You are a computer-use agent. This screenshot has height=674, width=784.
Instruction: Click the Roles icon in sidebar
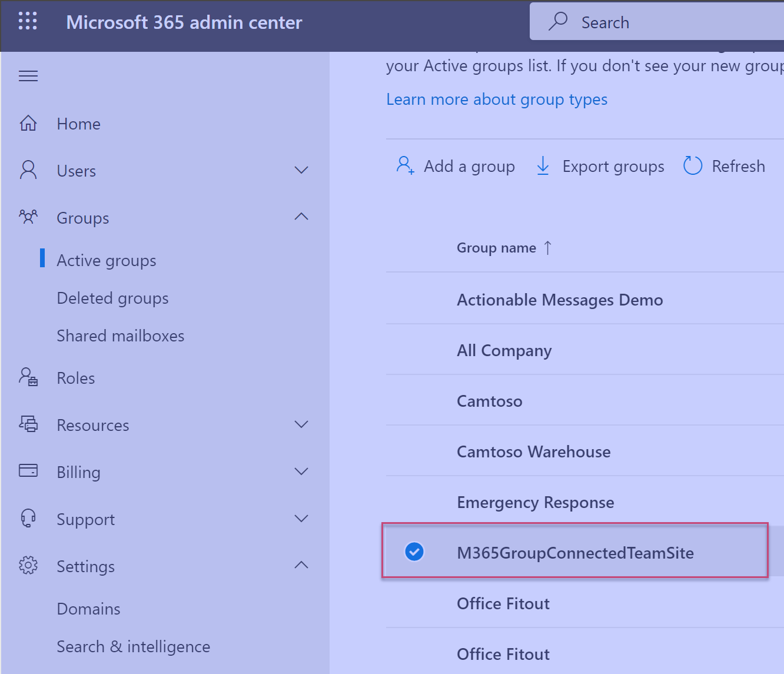pos(28,377)
